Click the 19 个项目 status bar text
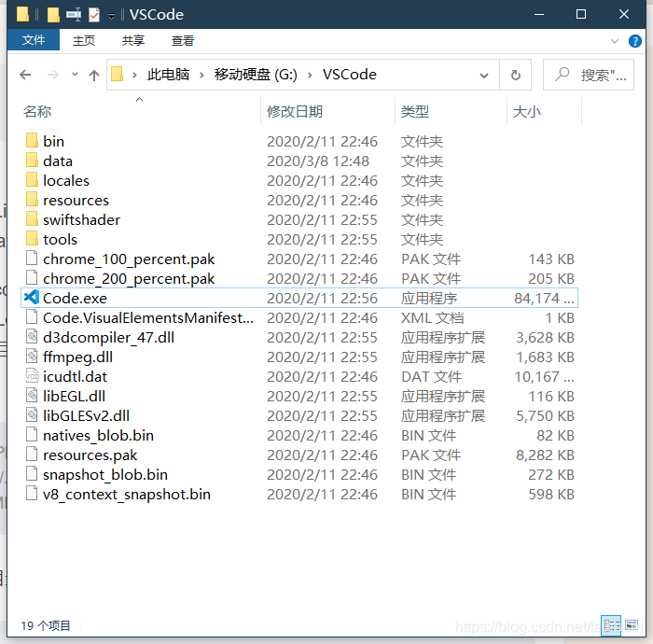Screen dimensions: 653x644 pos(46,625)
